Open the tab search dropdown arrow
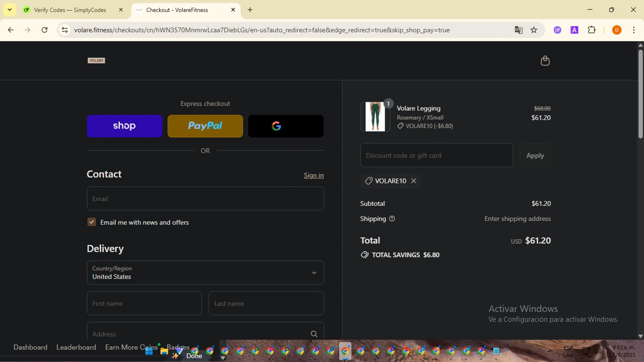The height and width of the screenshot is (362, 644). (9, 10)
